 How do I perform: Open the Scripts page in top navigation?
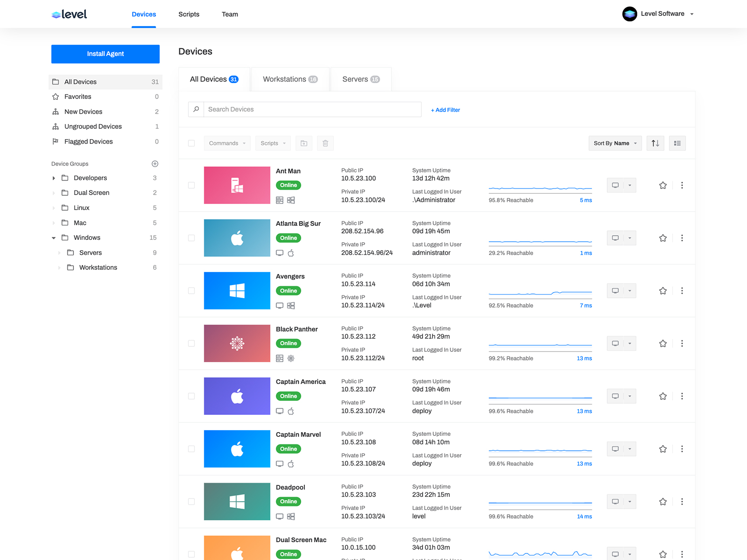[x=189, y=14]
